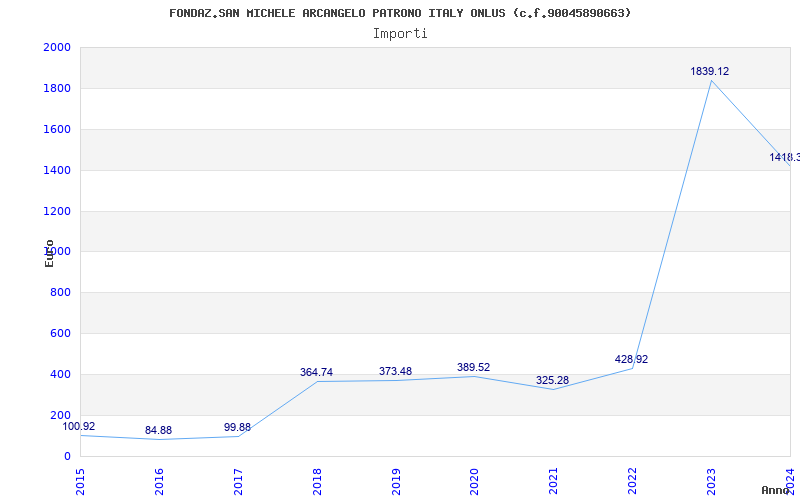Click the Anno x-axis title
Image resolution: width=800 pixels, height=500 pixels.
(775, 490)
